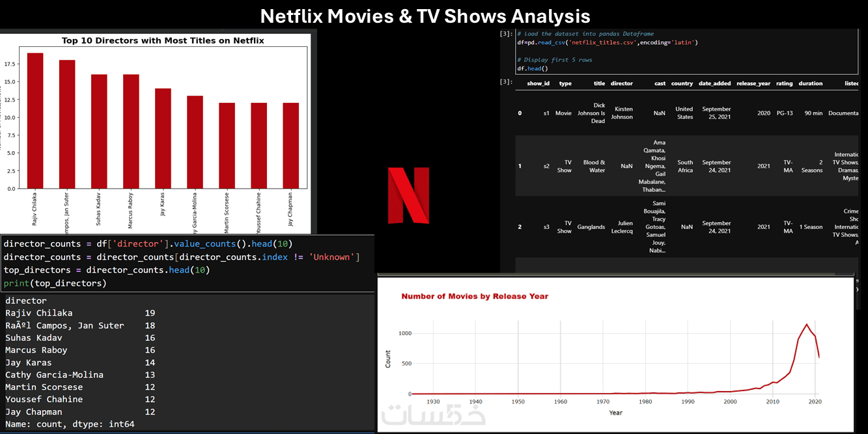Click the 2 Seasons duration cell

811,166
